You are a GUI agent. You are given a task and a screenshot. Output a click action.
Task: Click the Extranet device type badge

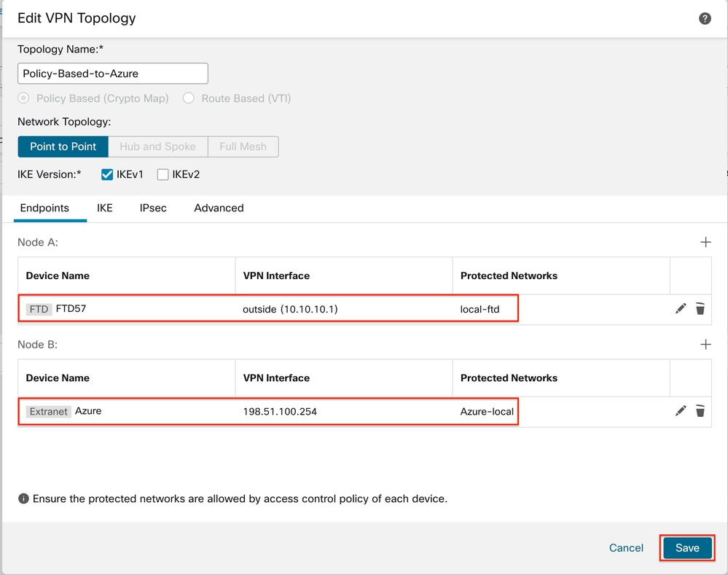pos(49,412)
